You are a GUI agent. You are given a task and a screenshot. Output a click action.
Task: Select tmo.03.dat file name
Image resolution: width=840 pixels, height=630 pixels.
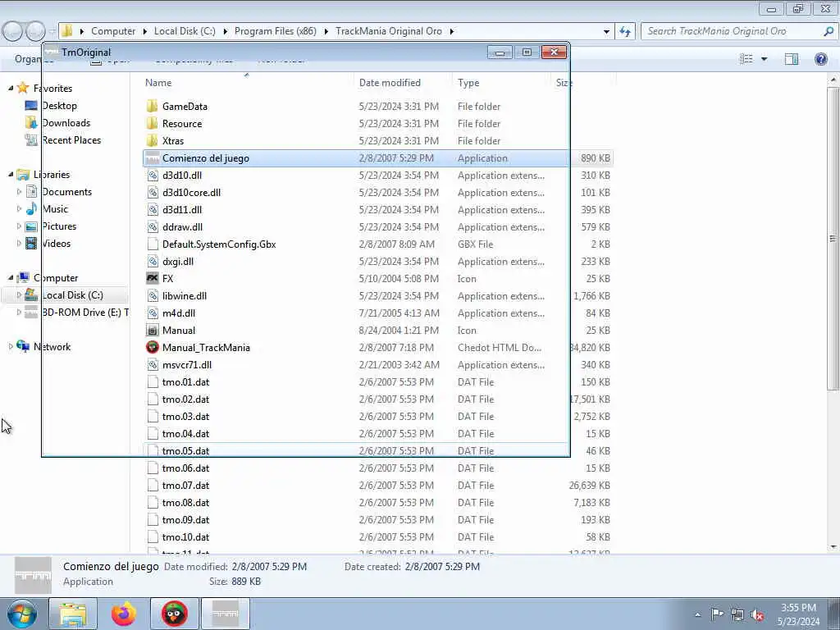(185, 416)
